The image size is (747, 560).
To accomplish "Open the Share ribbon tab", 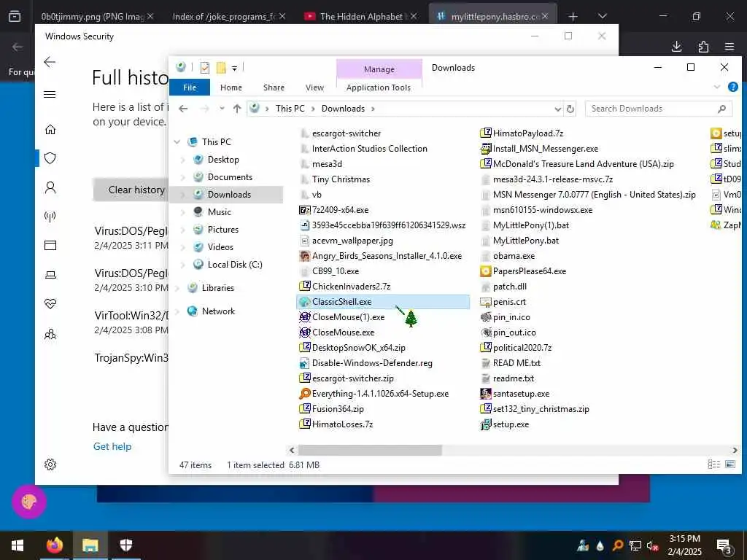I will [x=274, y=87].
